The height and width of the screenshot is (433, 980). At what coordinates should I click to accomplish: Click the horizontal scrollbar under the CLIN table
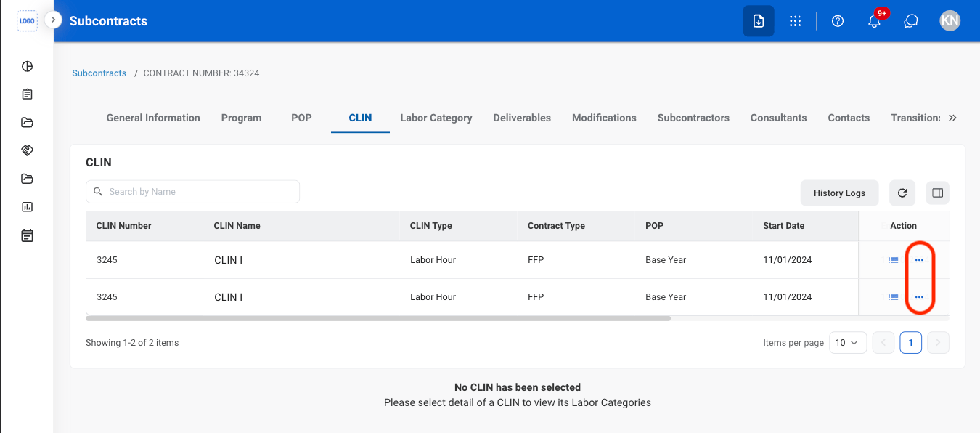(x=378, y=318)
